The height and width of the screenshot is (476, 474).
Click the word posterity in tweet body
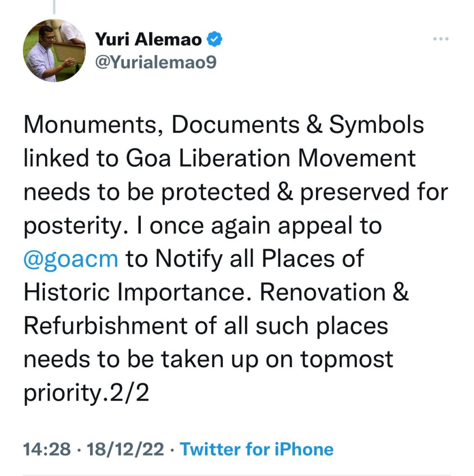pos(72,226)
